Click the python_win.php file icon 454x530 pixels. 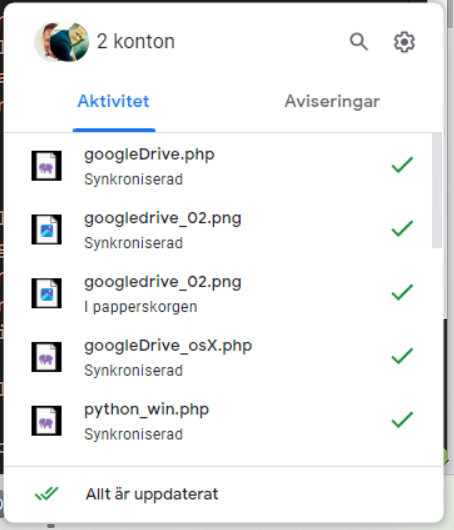[47, 420]
